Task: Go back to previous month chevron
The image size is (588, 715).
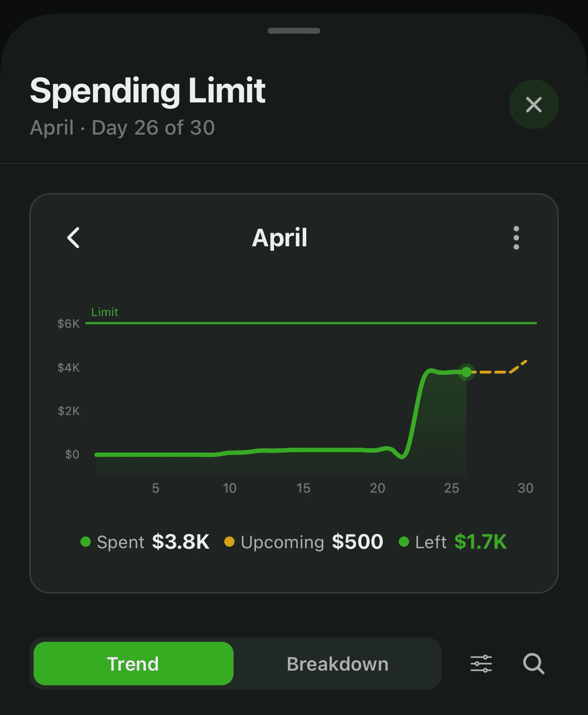Action: [73, 238]
